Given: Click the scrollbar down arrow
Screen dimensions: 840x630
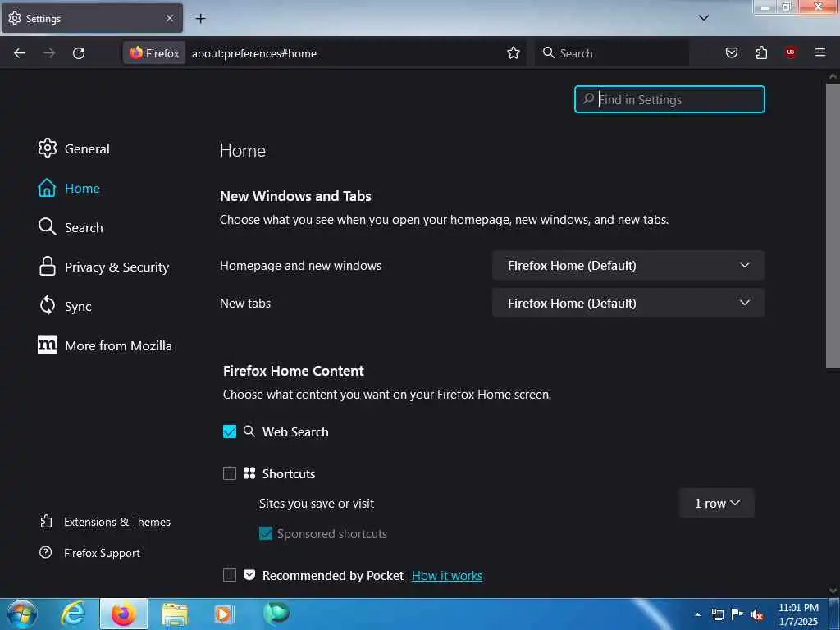Looking at the screenshot, I should click(x=833, y=591).
